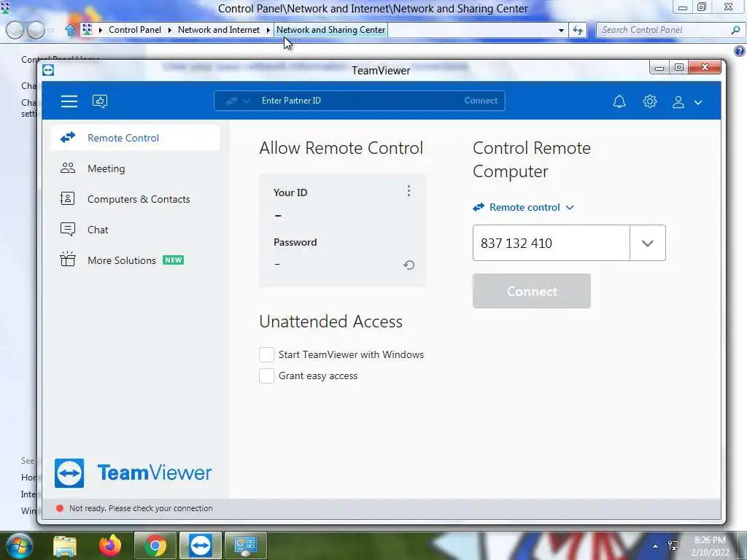Click the Control Panel address bar location icon
This screenshot has width=747, height=560.
(87, 29)
